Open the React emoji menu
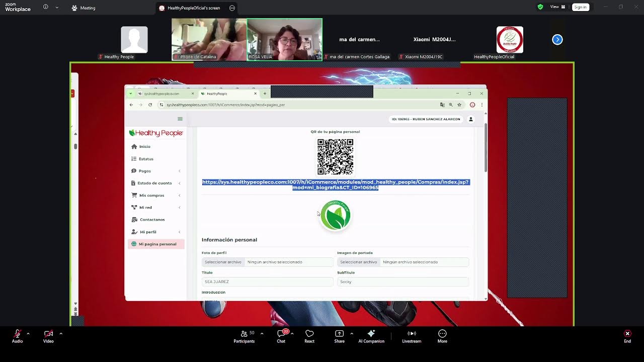This screenshot has height=362, width=644. pyautogui.click(x=309, y=336)
